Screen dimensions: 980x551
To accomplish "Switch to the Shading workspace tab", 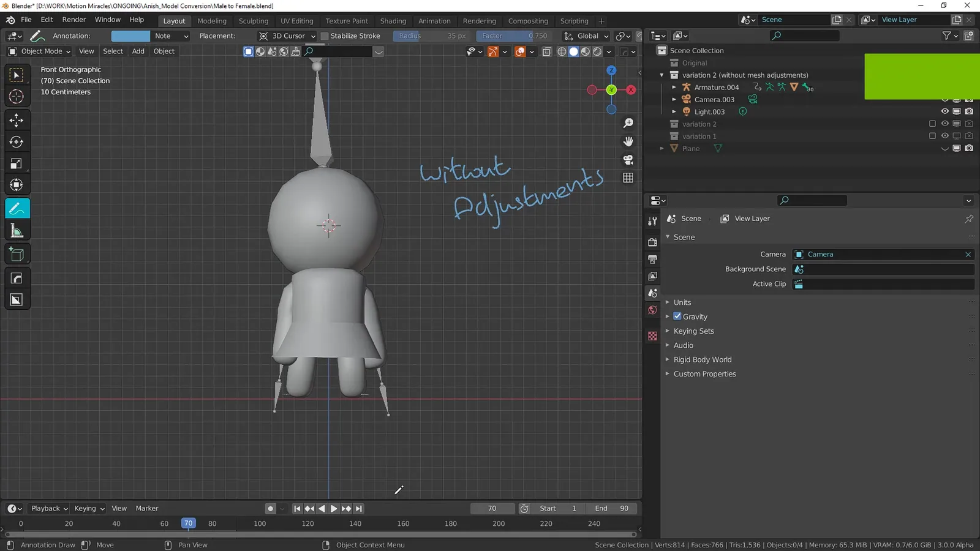I will point(393,21).
